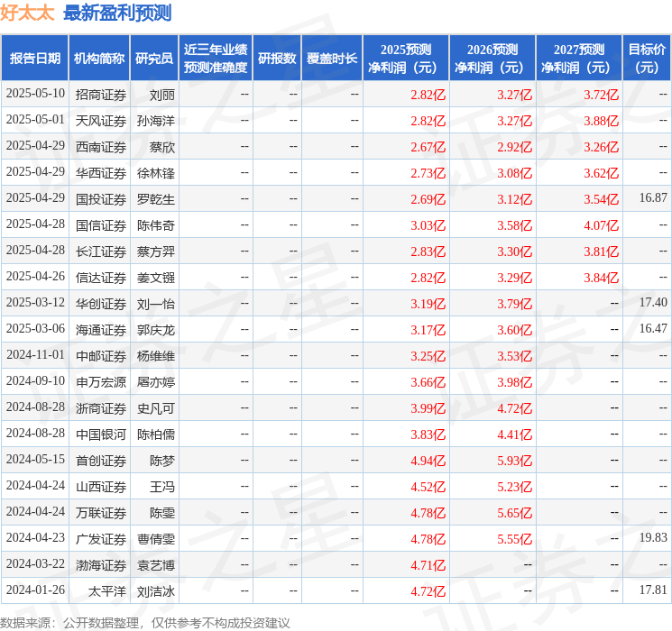The image size is (672, 631).
Task: Click the 研报数 column header
Action: (277, 59)
